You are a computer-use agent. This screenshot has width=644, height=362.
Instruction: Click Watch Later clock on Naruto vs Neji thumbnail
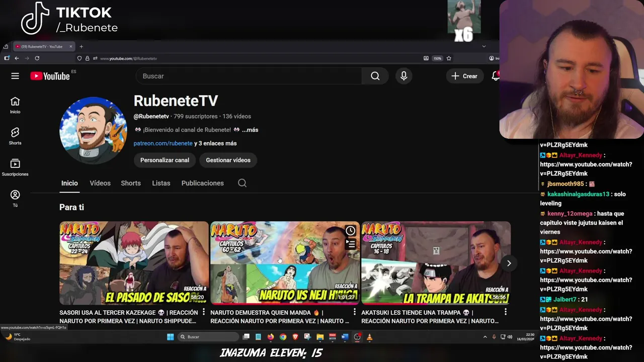pos(350,231)
